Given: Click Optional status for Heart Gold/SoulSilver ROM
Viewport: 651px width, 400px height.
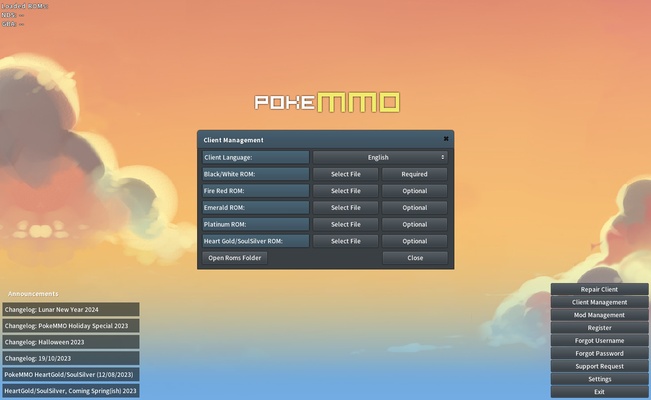Looking at the screenshot, I should 414,241.
